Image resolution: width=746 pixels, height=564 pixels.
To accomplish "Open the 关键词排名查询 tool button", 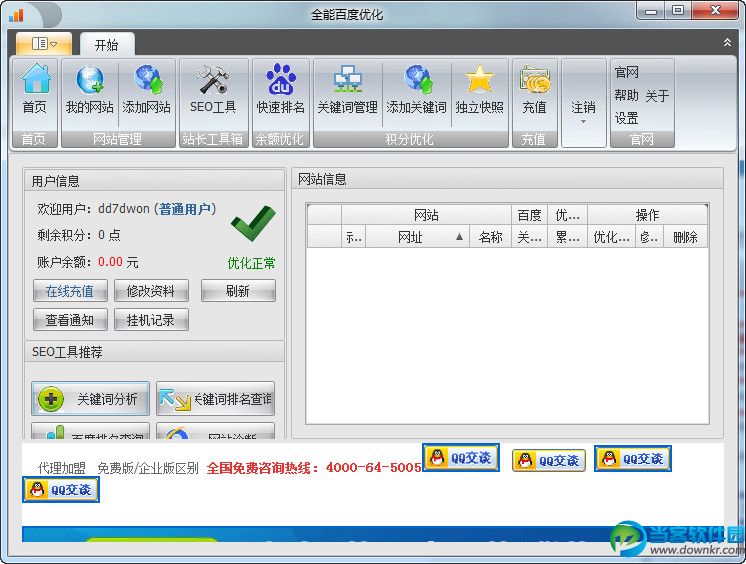I will pyautogui.click(x=216, y=398).
